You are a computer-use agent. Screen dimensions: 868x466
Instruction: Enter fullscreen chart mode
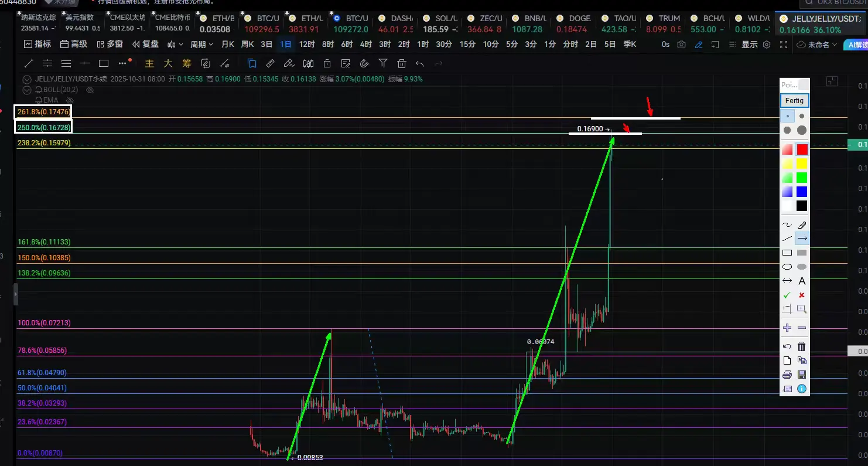click(784, 44)
